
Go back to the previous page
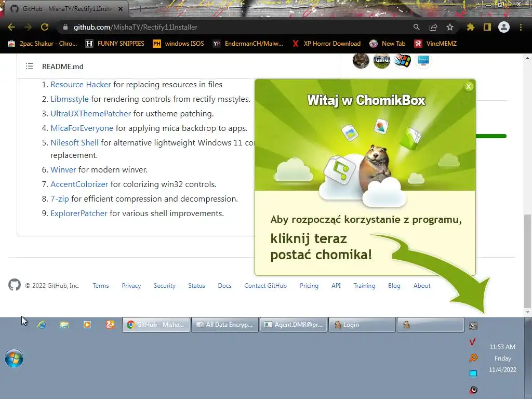[x=11, y=27]
